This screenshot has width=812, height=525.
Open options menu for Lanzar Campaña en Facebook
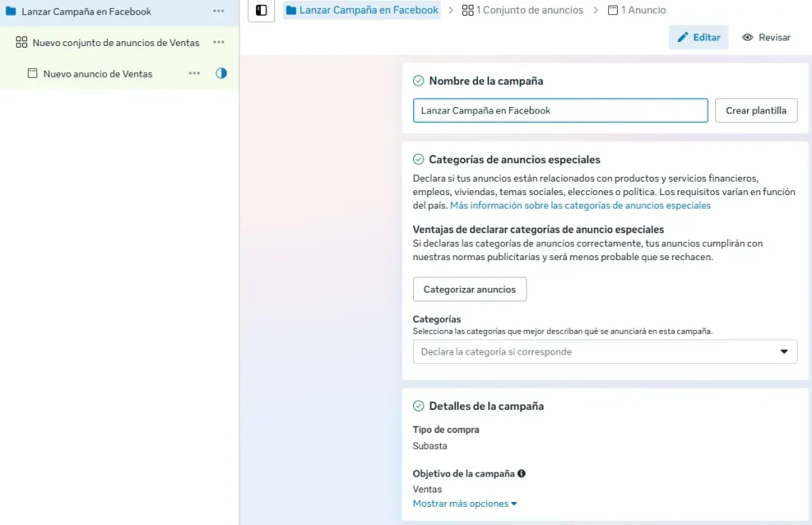click(219, 11)
